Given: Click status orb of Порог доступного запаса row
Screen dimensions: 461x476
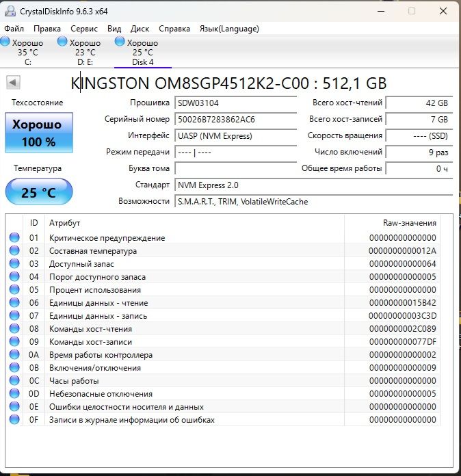Looking at the screenshot, I should tap(14, 276).
